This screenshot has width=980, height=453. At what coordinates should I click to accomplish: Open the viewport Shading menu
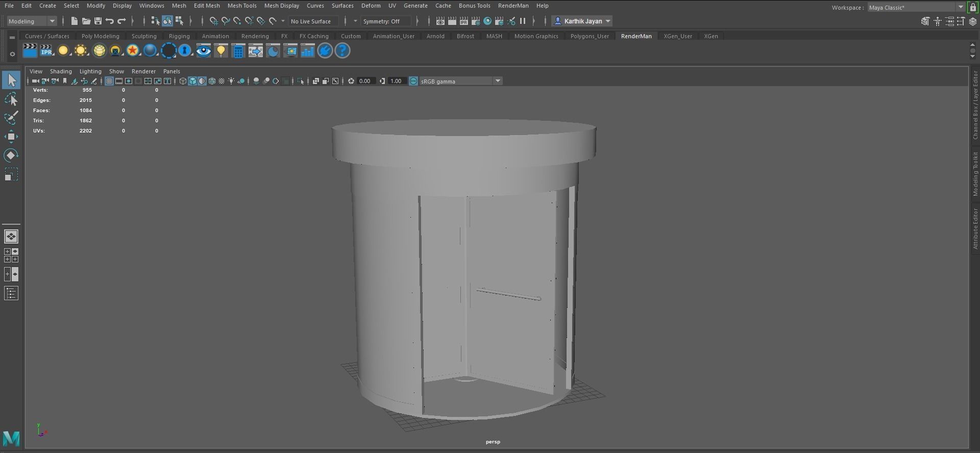61,71
